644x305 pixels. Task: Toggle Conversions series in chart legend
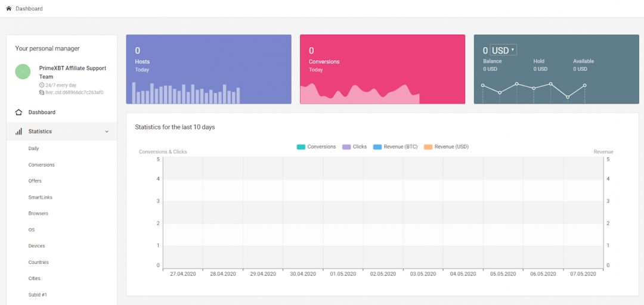[317, 147]
